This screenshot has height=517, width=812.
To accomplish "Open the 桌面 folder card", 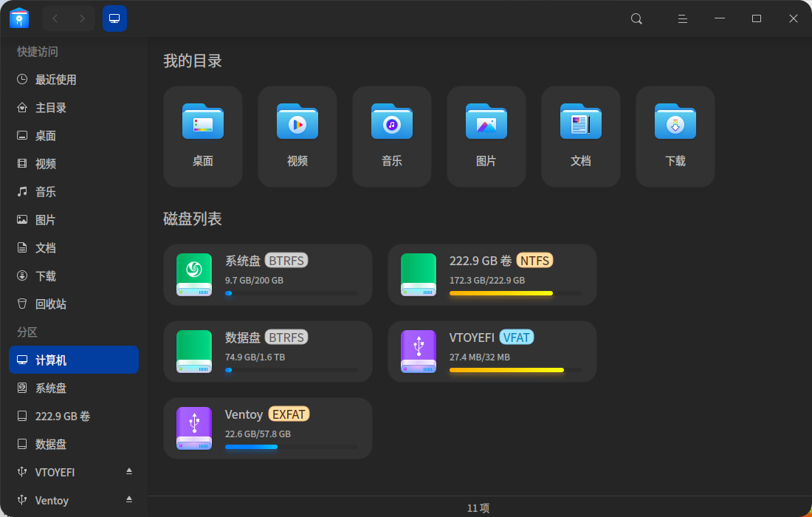I will tap(202, 136).
